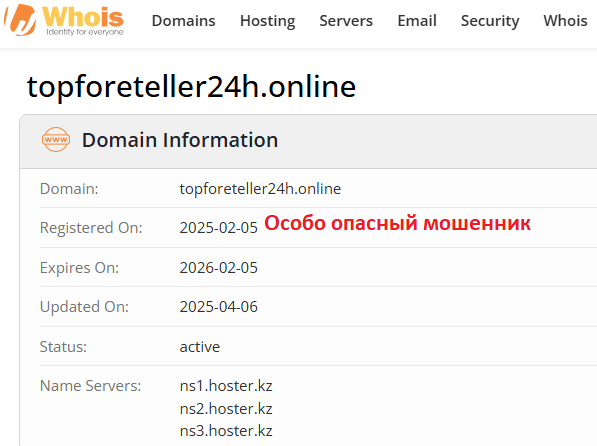This screenshot has width=597, height=446.
Task: Click the Domain Information section header
Action: pyautogui.click(x=180, y=140)
